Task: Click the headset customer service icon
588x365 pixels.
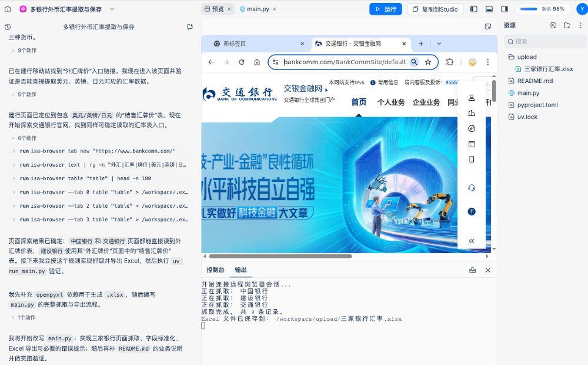Action: click(472, 188)
